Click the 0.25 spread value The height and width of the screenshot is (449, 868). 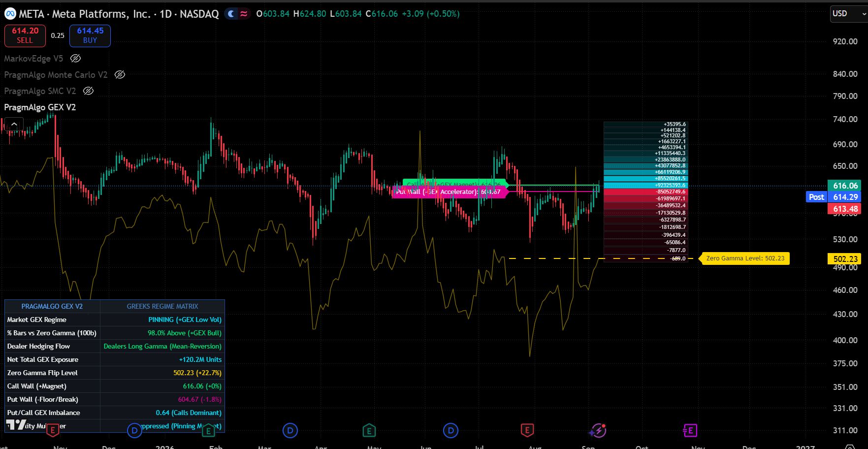coord(58,35)
